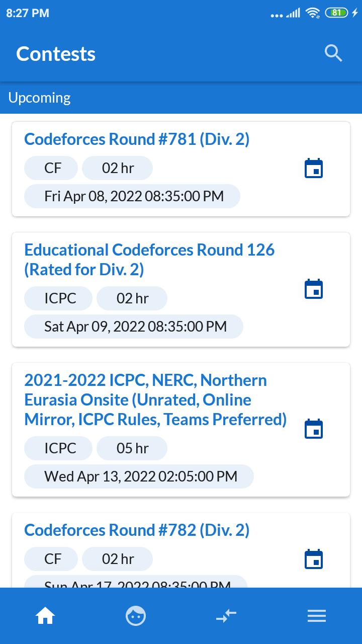Select the Upcoming section header

click(x=40, y=98)
